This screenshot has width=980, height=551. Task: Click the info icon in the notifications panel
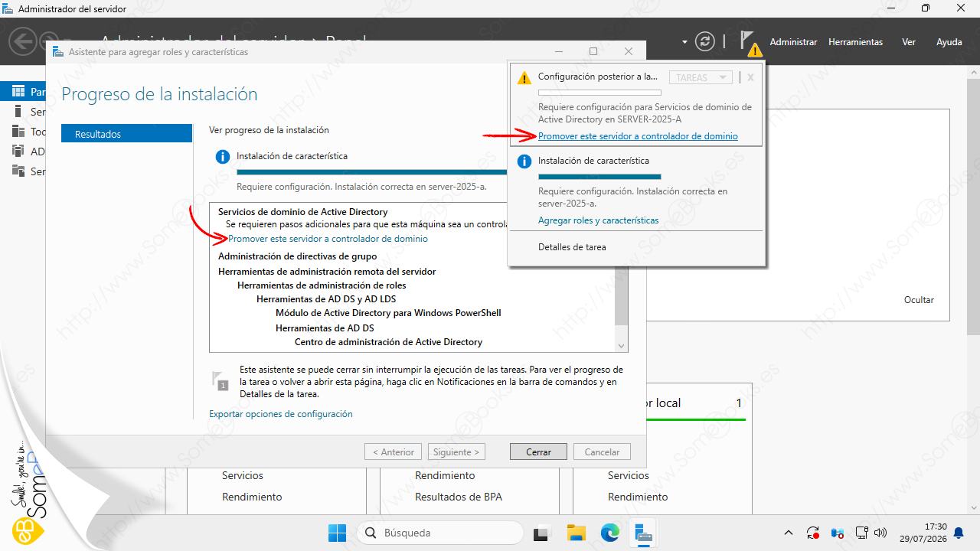click(x=524, y=161)
